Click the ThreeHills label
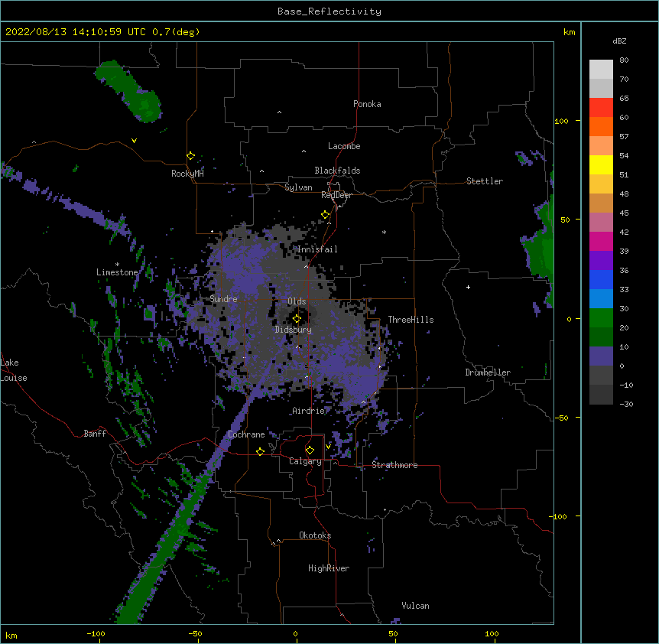Image resolution: width=659 pixels, height=644 pixels. [411, 320]
